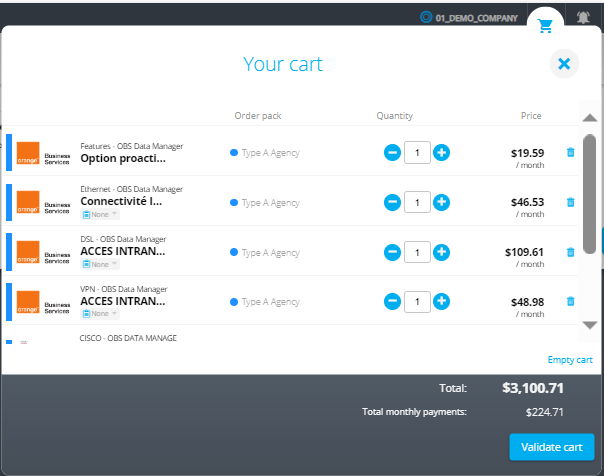Image resolution: width=604 pixels, height=476 pixels.
Task: Click the cart list scroll down arrow
Action: (x=590, y=325)
